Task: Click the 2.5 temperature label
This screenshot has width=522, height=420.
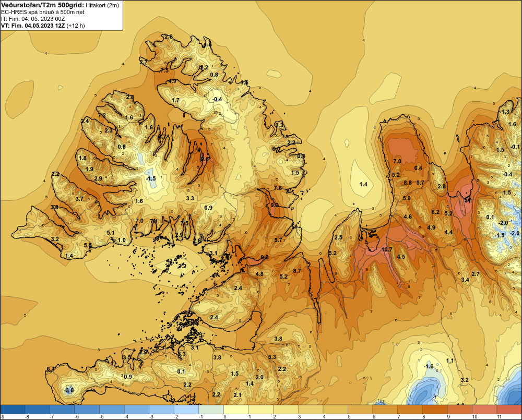Action: [x=338, y=237]
